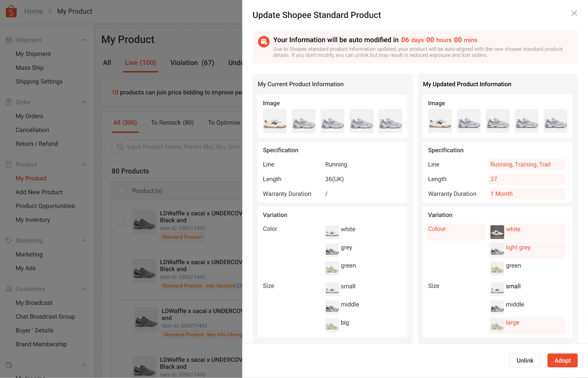Viewport: 588px width, 378px height.
Task: Click the Adopt button
Action: pyautogui.click(x=562, y=360)
